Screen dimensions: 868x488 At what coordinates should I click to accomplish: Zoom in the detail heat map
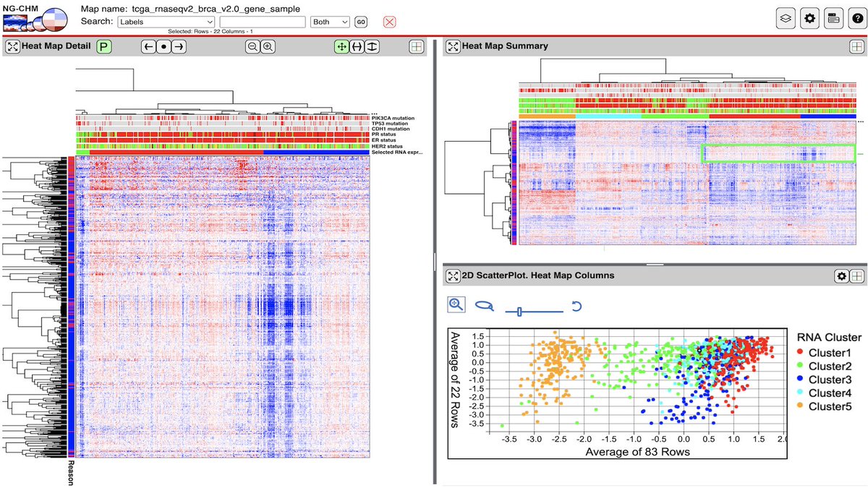coord(268,46)
